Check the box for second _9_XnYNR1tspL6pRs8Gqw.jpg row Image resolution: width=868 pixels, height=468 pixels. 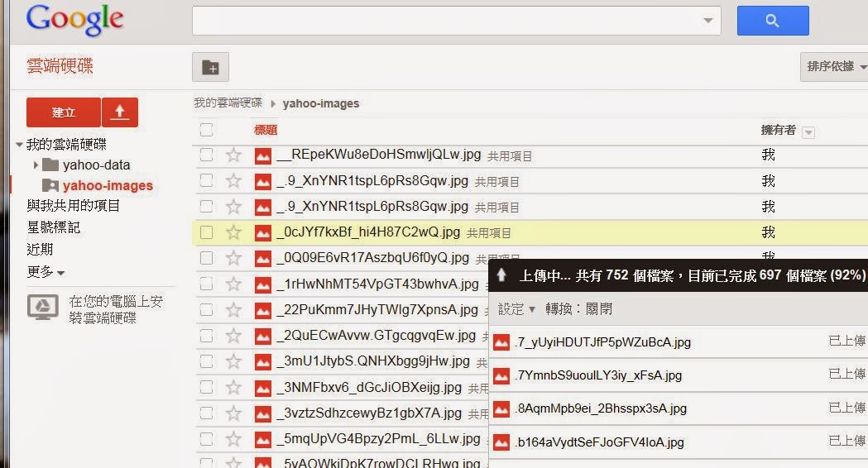tap(207, 207)
